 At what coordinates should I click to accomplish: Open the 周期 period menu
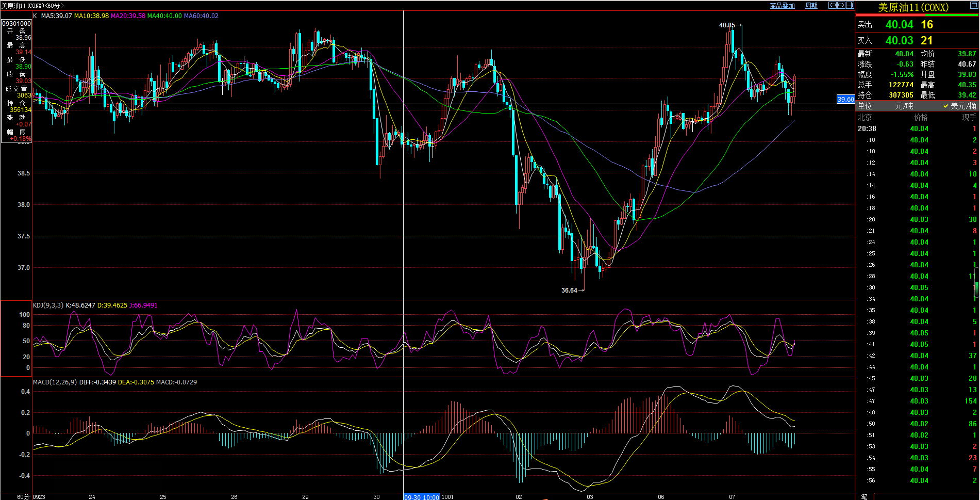point(811,6)
